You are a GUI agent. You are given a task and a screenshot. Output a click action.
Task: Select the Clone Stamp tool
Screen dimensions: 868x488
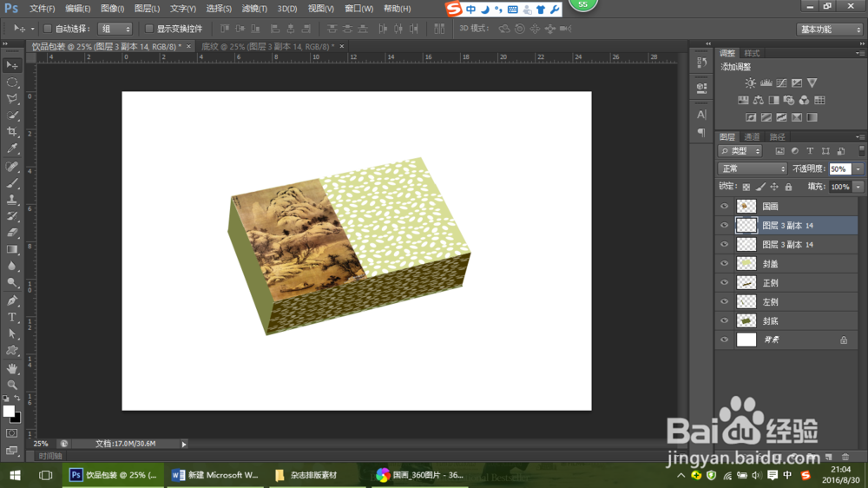12,200
